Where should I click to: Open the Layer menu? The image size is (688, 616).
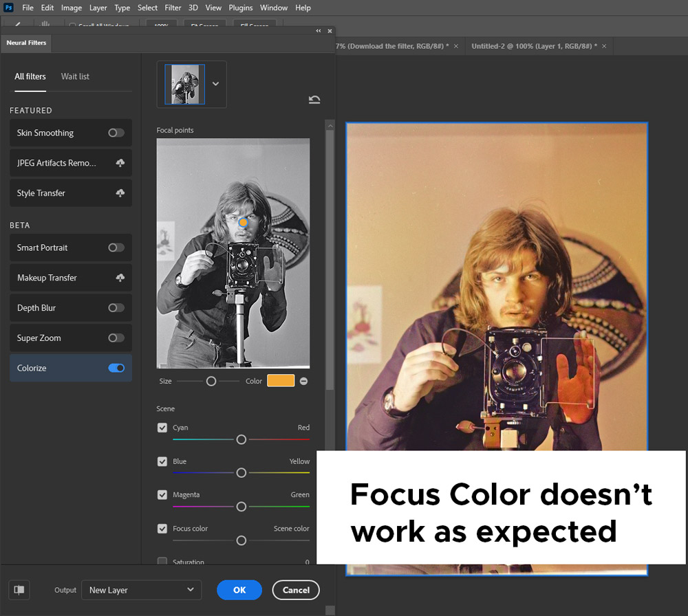coord(98,8)
